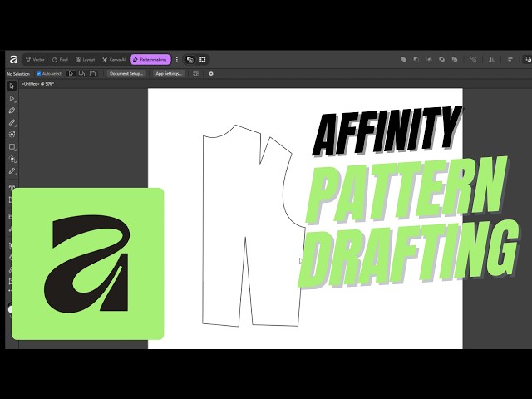The width and height of the screenshot is (532, 399).
Task: Click the overlapping squares option in context bar
Action: coord(81,74)
